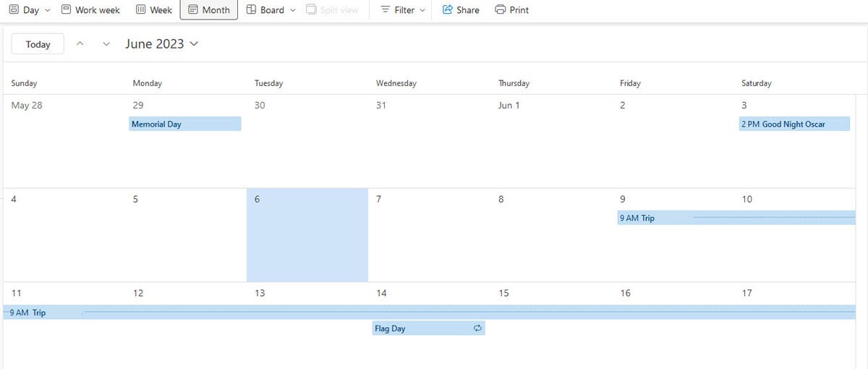
Task: Select the Month view tab
Action: click(209, 10)
